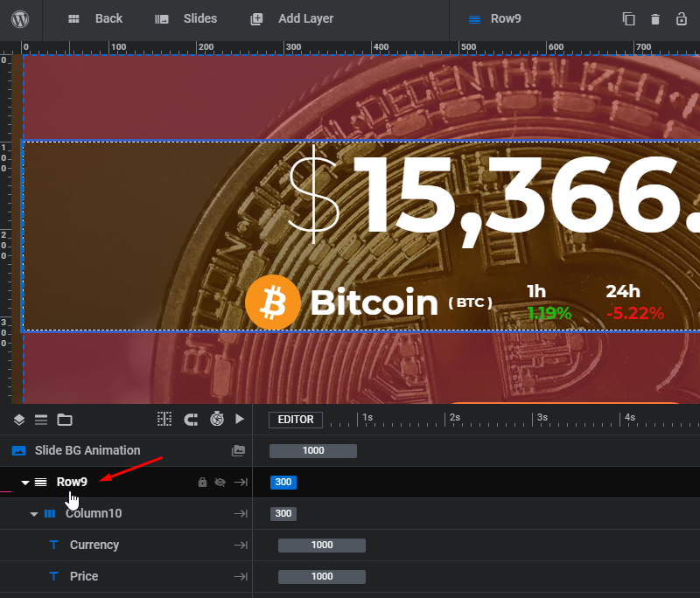The image size is (700, 598).
Task: Click the stopwatch timing icon
Action: 217,419
